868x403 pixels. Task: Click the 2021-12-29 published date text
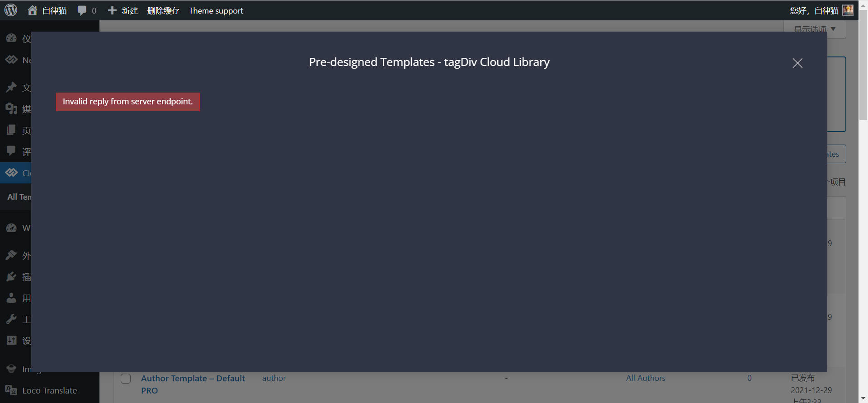(x=811, y=390)
